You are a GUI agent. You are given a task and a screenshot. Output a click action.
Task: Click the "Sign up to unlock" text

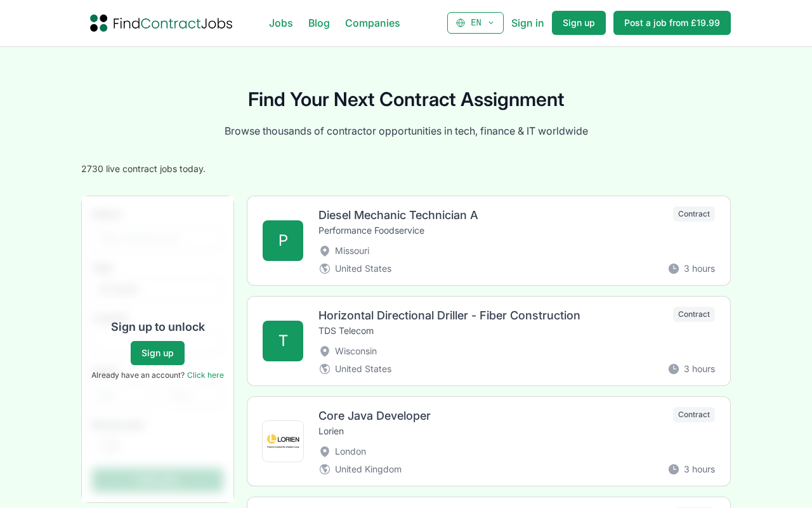click(x=158, y=327)
